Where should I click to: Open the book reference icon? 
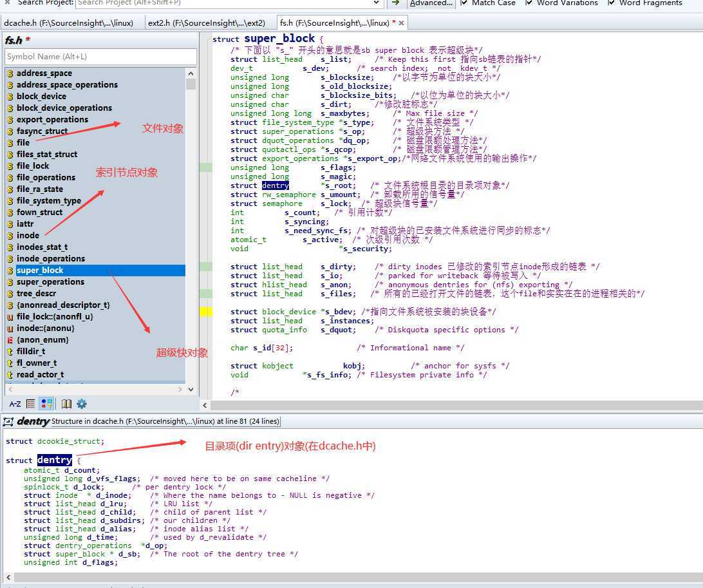(66, 404)
